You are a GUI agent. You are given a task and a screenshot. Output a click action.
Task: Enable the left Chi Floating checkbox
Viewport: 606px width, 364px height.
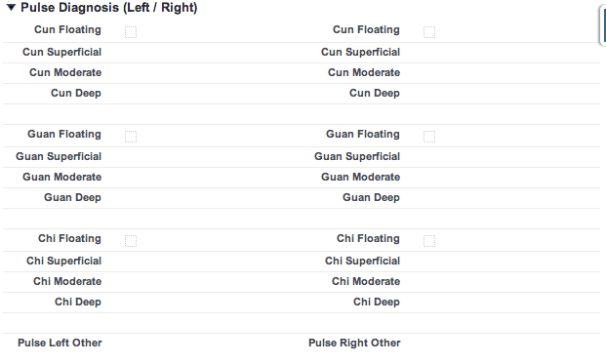click(x=131, y=241)
